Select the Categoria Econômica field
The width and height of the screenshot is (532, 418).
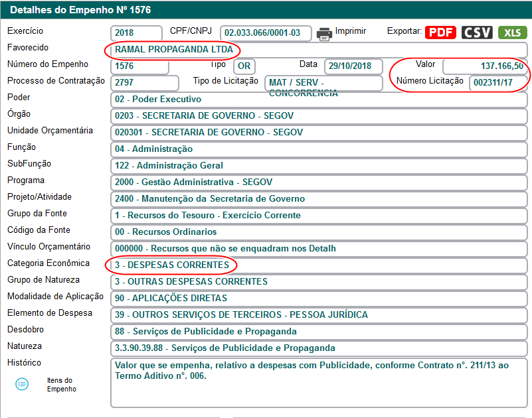tap(171, 265)
